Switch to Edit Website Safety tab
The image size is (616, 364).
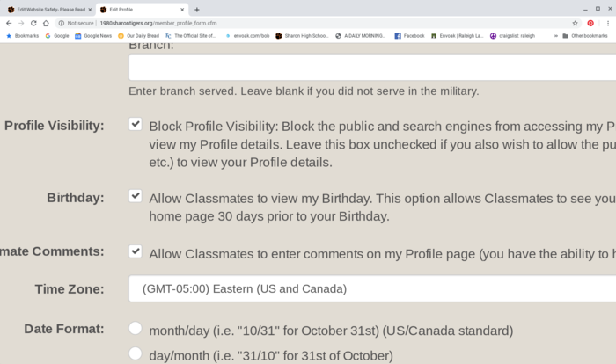(47, 10)
